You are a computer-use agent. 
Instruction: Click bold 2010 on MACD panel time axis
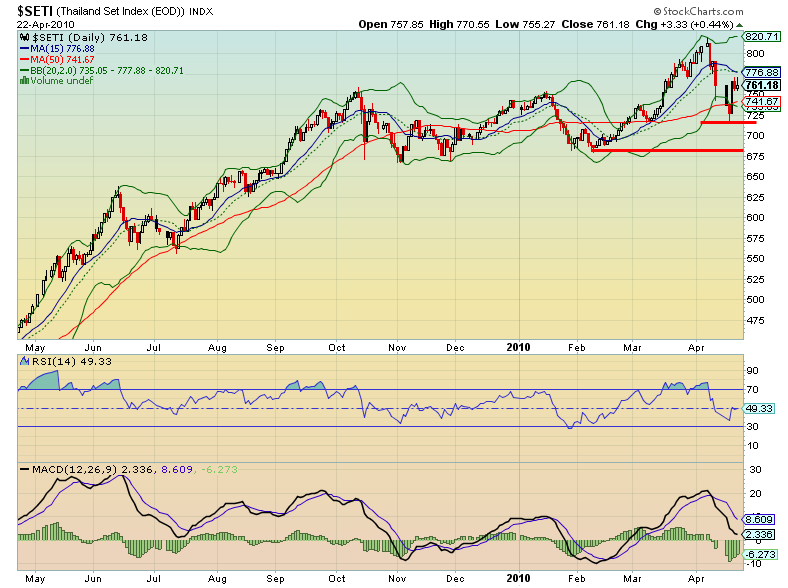pos(518,578)
